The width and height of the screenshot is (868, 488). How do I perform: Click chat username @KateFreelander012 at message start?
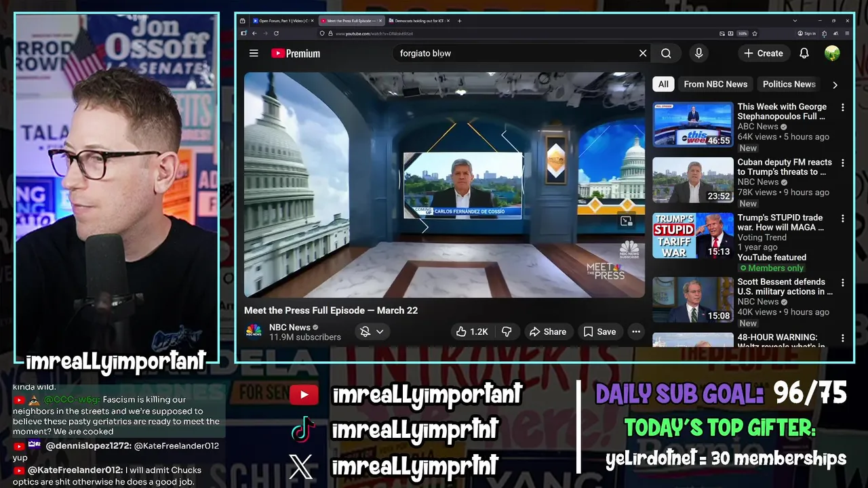pyautogui.click(x=75, y=470)
